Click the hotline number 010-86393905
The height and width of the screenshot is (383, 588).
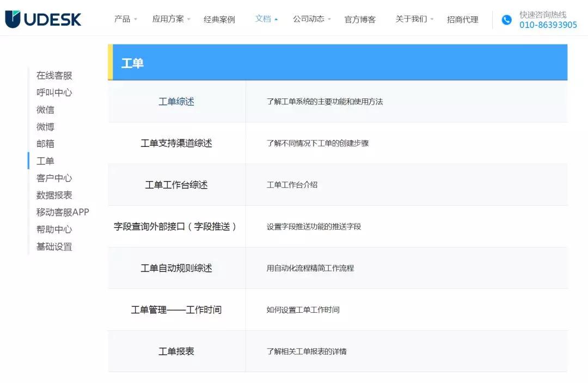coord(548,25)
